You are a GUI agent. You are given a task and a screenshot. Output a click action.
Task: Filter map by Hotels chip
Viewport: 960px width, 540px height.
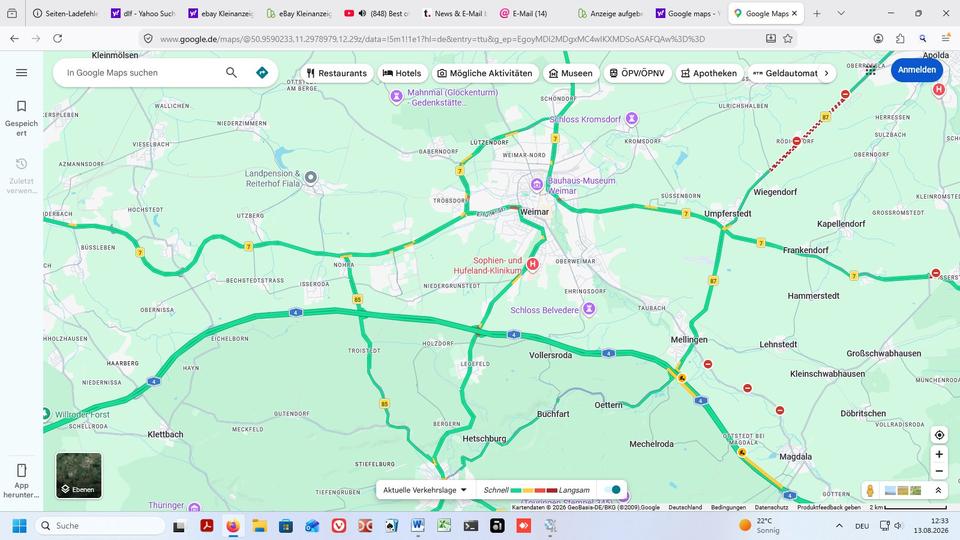pos(402,73)
